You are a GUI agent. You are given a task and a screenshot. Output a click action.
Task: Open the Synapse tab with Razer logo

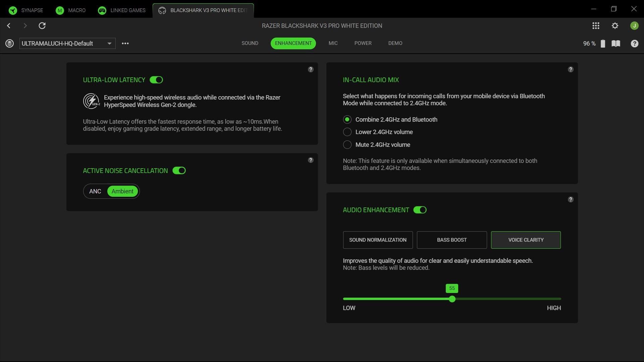click(x=26, y=10)
